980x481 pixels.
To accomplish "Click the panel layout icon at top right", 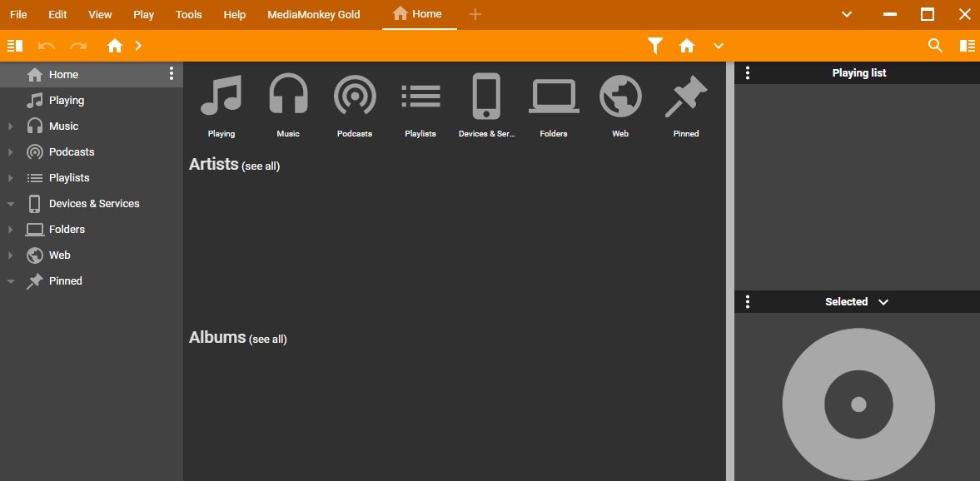I will click(967, 46).
